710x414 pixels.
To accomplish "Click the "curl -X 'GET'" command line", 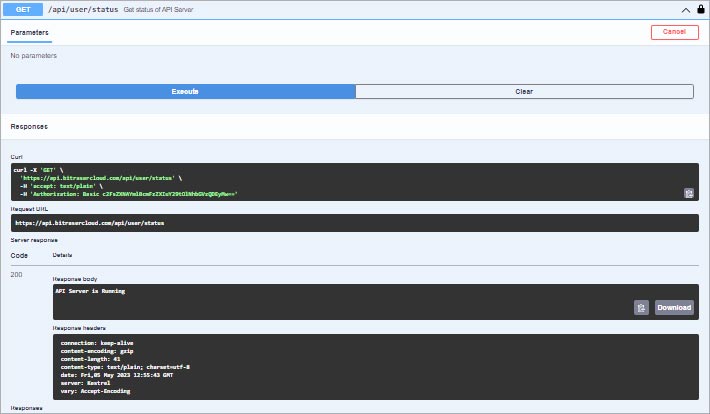I will coord(38,170).
